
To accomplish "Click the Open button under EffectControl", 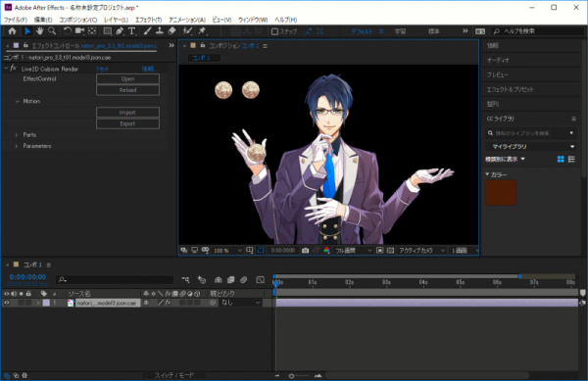I will click(127, 79).
